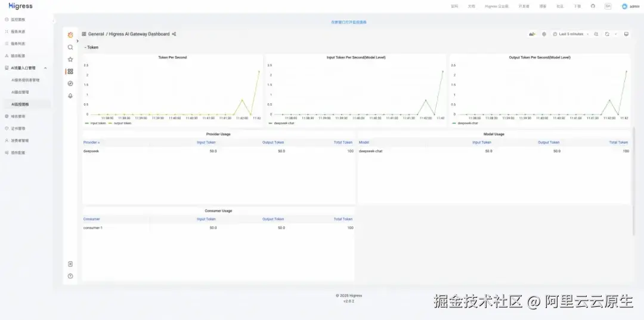Click the Higress logo
Screen dimensions: 644x320
[x=20, y=6]
